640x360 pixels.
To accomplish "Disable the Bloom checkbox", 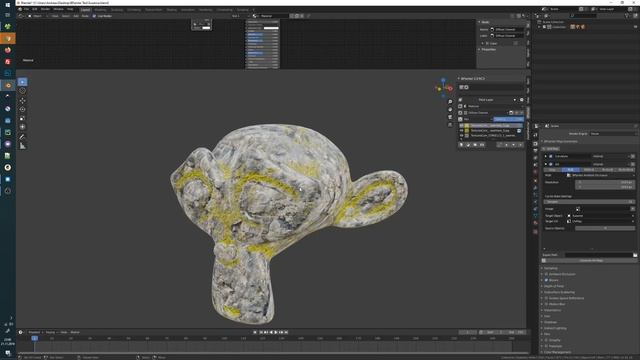I will [546, 280].
